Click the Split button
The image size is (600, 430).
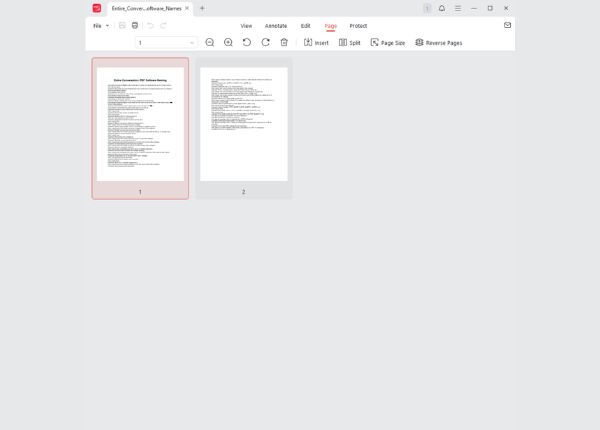[x=350, y=42]
